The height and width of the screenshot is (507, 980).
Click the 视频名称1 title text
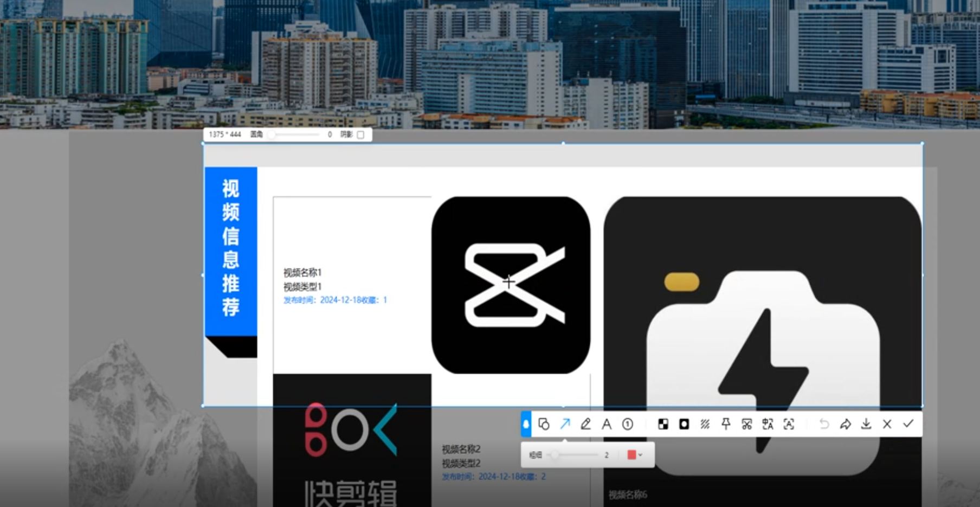click(302, 272)
